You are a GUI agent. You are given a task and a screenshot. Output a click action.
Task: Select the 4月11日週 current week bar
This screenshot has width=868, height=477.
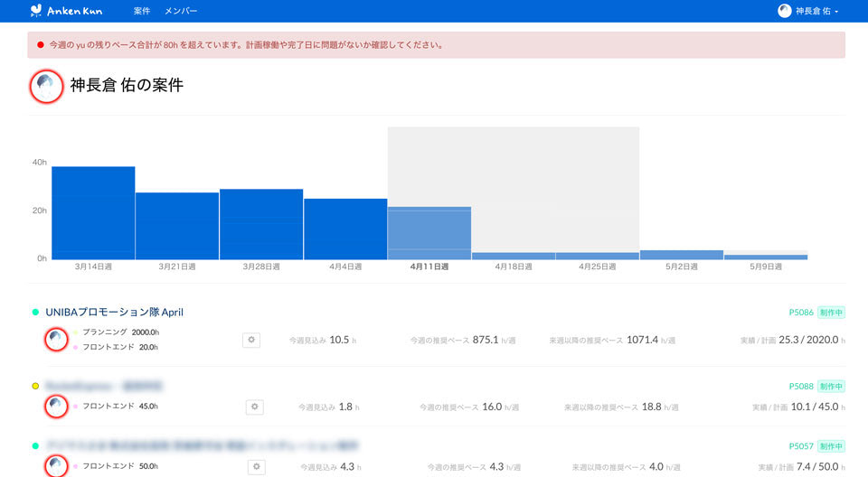(x=429, y=233)
